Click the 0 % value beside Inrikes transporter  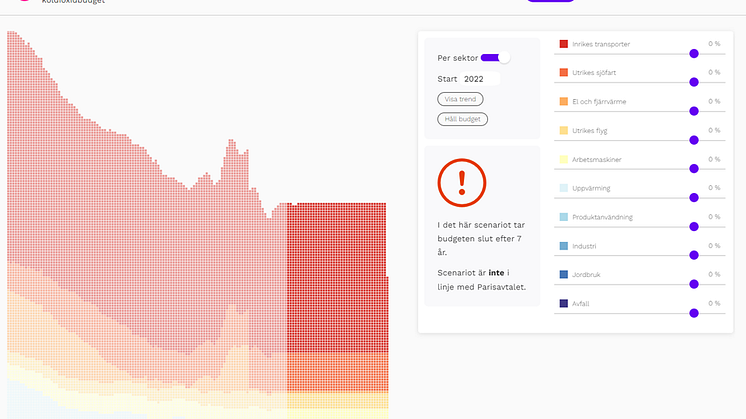(714, 44)
